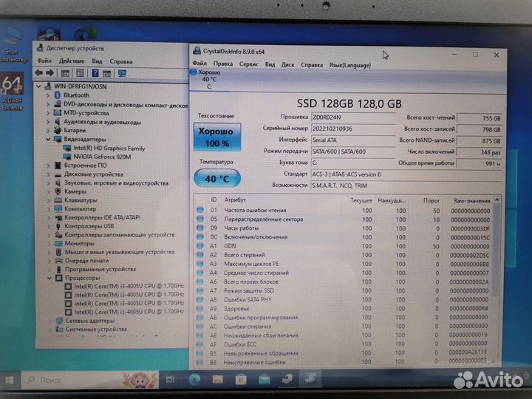Click the scan hardware monitor icon in Device Manager toolbar

point(122,73)
